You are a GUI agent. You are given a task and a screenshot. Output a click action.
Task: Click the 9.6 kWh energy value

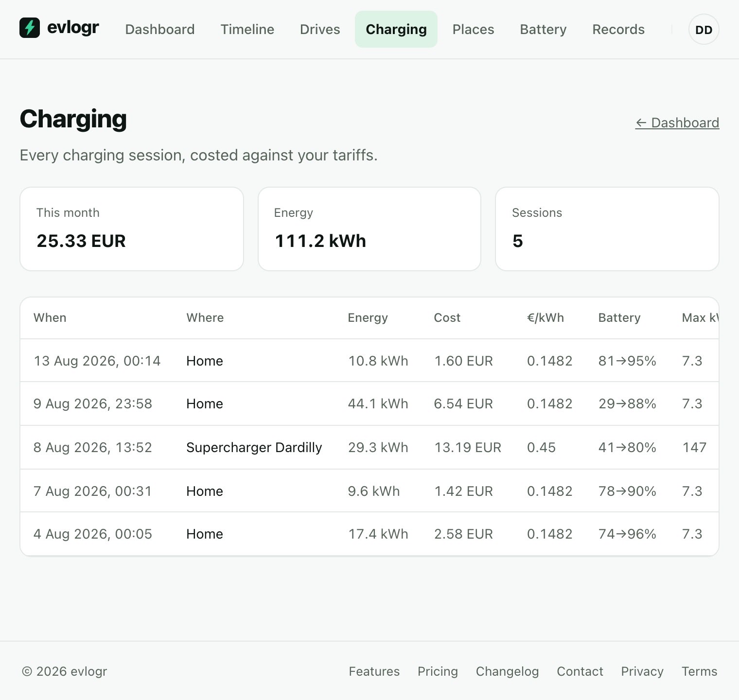click(x=373, y=491)
